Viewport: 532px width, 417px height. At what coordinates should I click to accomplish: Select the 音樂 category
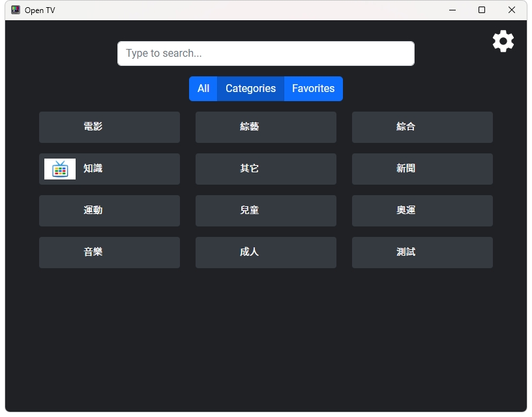[109, 253]
